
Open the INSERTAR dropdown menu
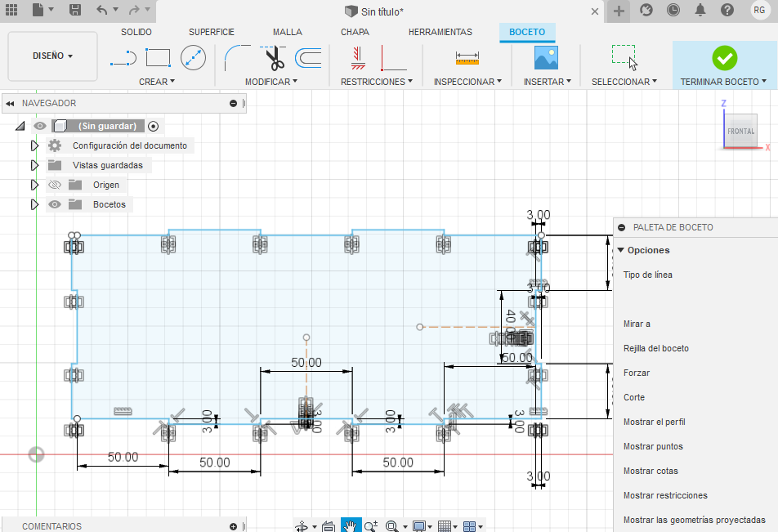(x=548, y=82)
